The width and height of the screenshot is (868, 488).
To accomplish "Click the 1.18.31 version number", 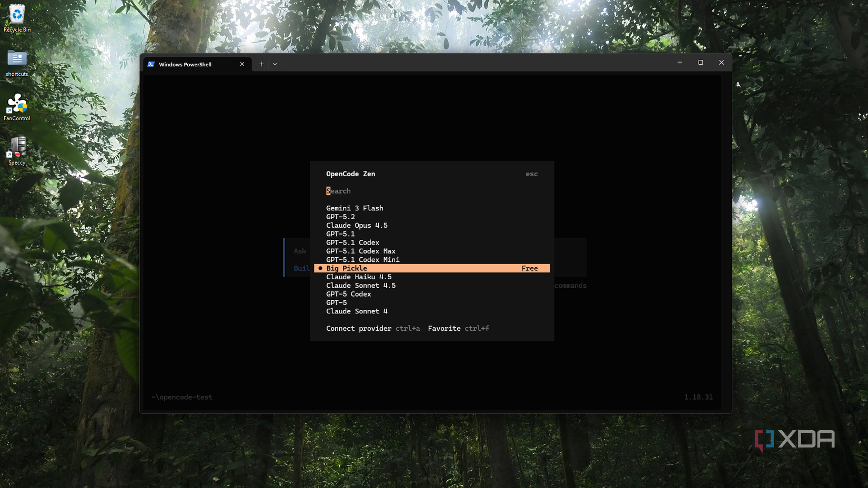I will (699, 397).
